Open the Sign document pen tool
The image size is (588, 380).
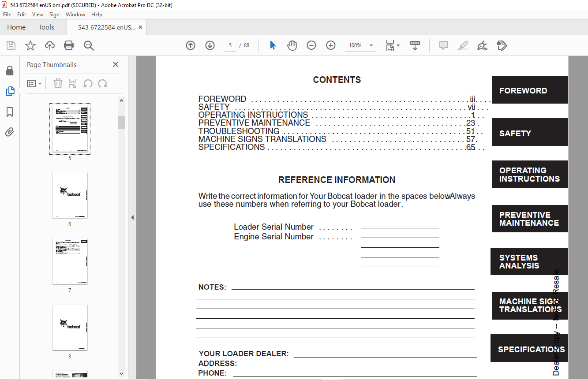click(482, 45)
